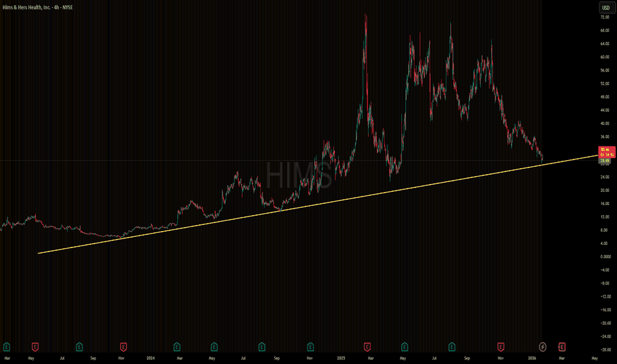The height and width of the screenshot is (364, 617).
Task: Click the 72.00 price axis label
Action: tap(605, 17)
